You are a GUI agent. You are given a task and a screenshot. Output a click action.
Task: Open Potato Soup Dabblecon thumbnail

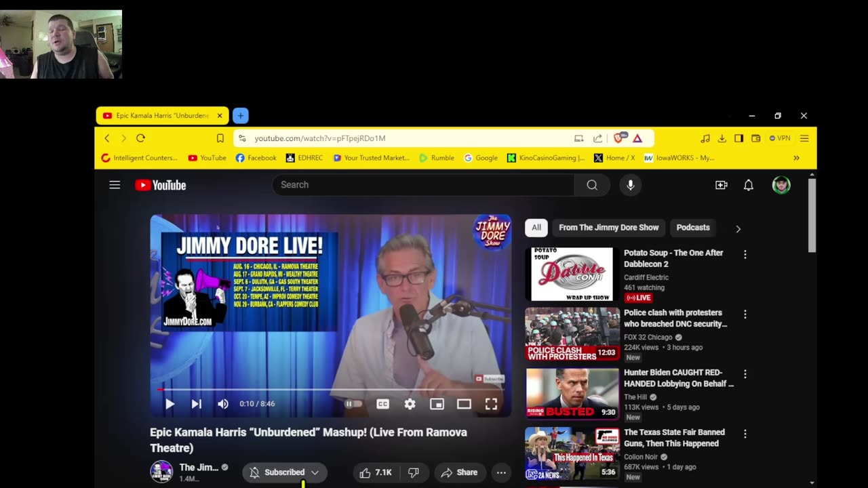[x=572, y=274]
